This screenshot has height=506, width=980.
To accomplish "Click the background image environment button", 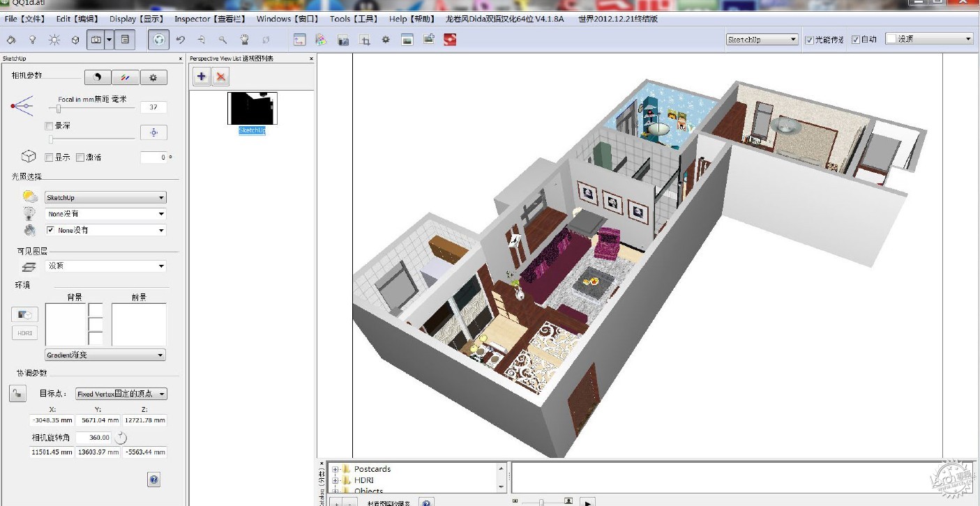I will [24, 315].
